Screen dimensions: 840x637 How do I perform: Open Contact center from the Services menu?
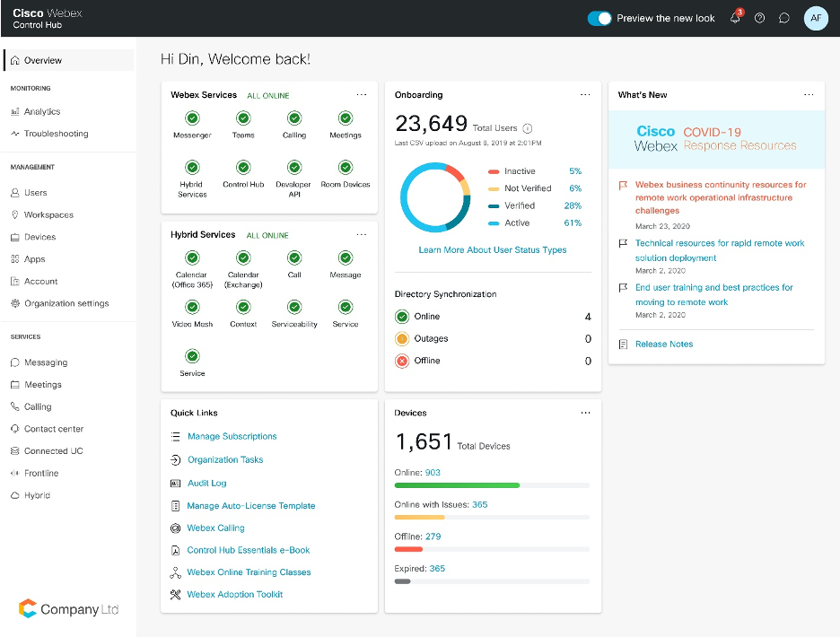(54, 429)
